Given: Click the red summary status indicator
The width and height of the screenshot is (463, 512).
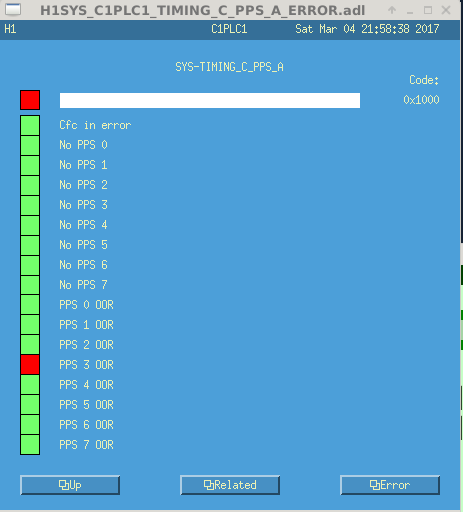Looking at the screenshot, I should (30, 100).
